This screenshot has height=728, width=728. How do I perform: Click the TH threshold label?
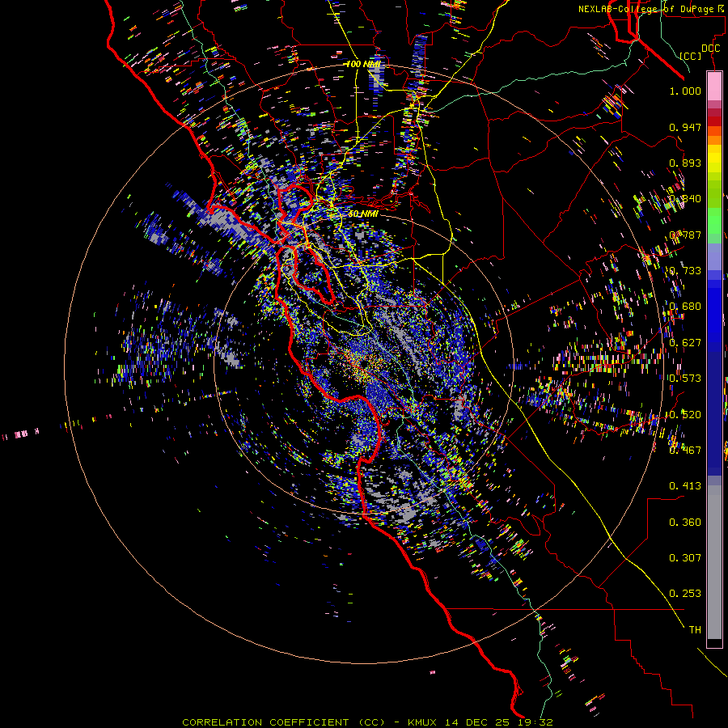coord(695,630)
